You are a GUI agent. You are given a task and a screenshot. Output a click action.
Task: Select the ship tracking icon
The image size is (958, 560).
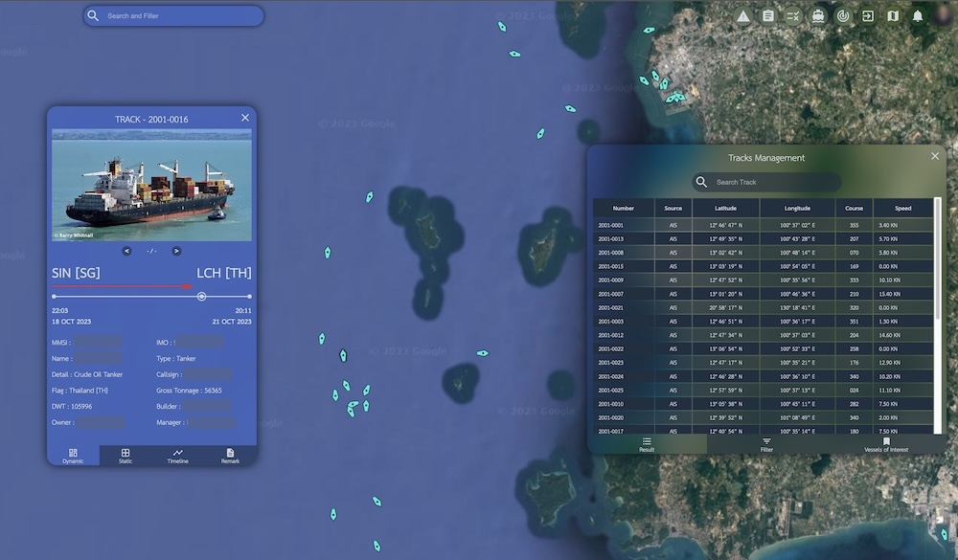819,15
